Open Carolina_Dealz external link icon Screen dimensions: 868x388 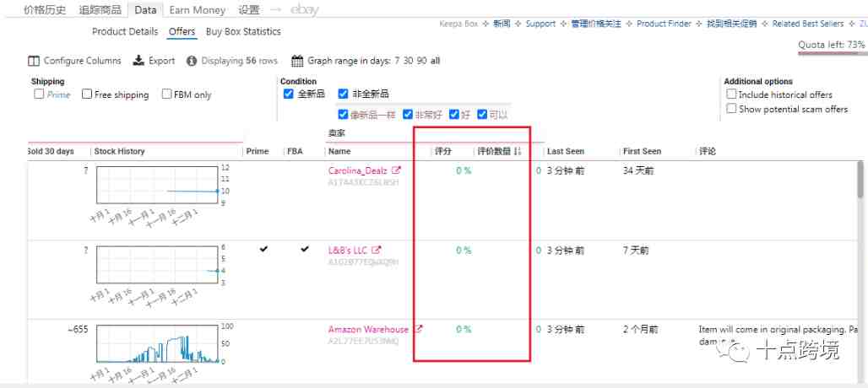pos(396,170)
